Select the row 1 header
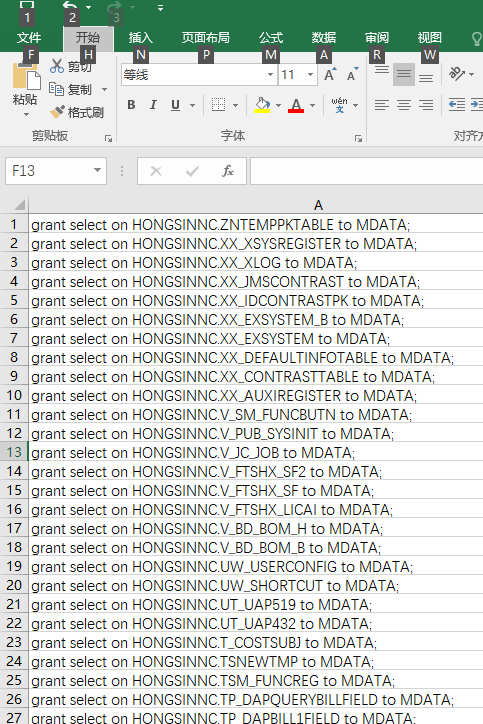 point(14,224)
